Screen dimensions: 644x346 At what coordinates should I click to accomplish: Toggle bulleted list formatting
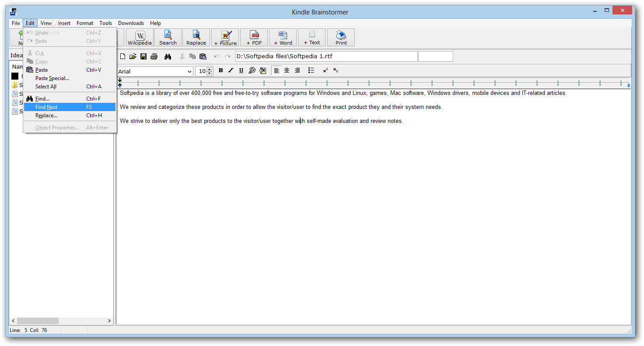311,70
